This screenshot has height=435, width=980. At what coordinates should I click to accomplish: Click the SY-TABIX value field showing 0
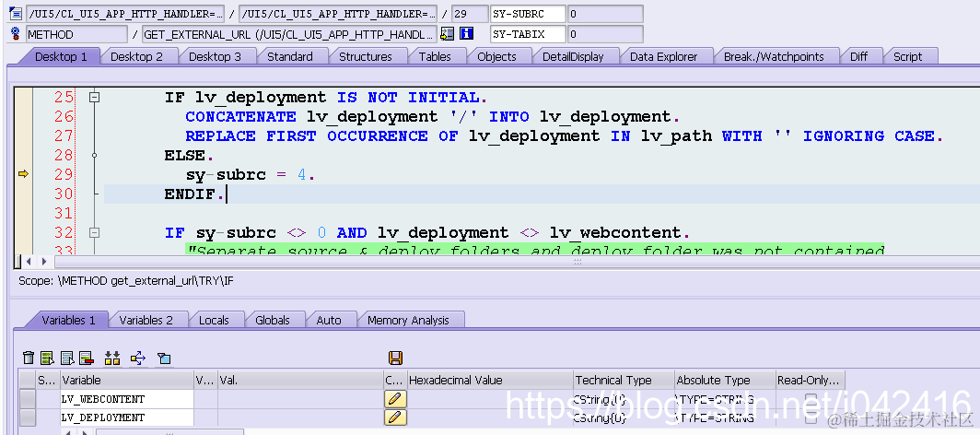point(605,34)
